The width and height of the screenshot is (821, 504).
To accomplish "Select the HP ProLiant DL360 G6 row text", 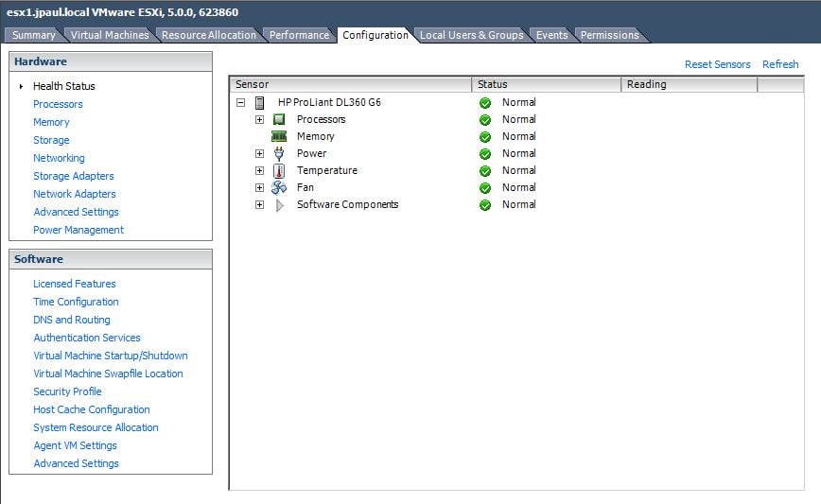I will (329, 102).
